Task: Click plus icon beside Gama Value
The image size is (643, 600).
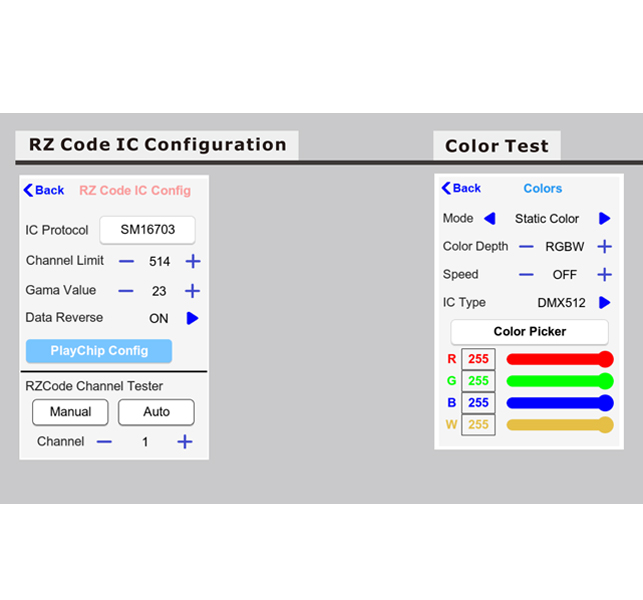Action: (193, 291)
